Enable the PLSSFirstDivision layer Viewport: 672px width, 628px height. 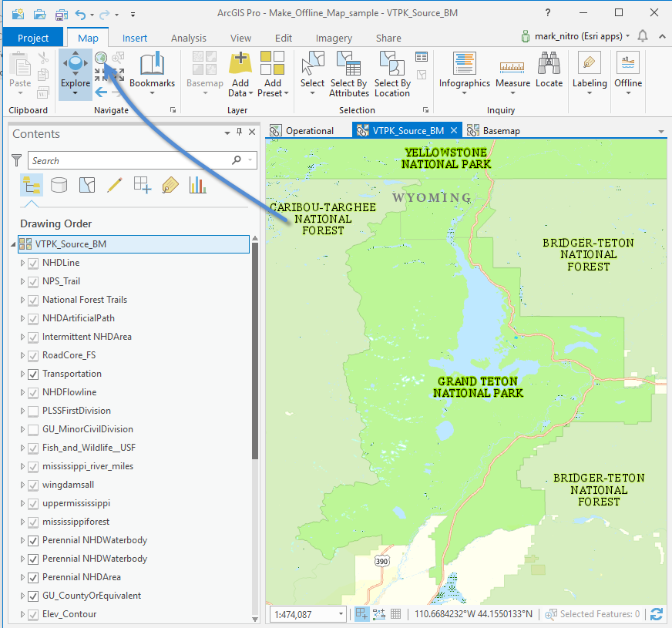[x=33, y=411]
